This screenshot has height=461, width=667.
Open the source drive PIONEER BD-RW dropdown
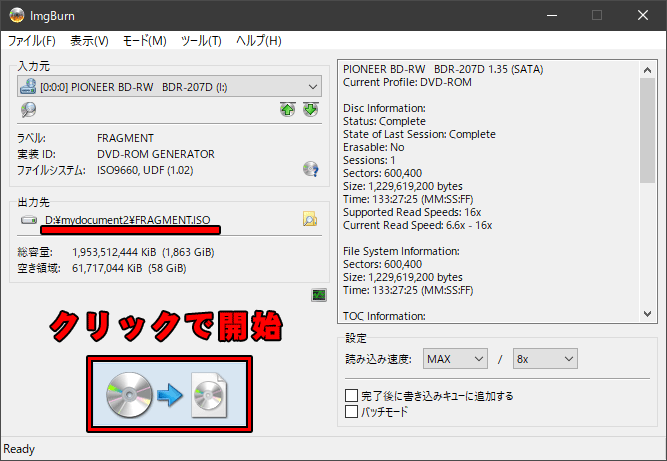pos(169,87)
